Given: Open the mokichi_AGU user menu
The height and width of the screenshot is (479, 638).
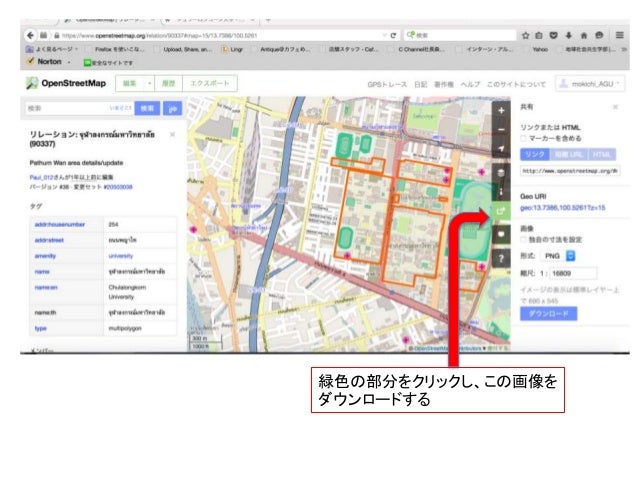Looking at the screenshot, I should [x=590, y=84].
